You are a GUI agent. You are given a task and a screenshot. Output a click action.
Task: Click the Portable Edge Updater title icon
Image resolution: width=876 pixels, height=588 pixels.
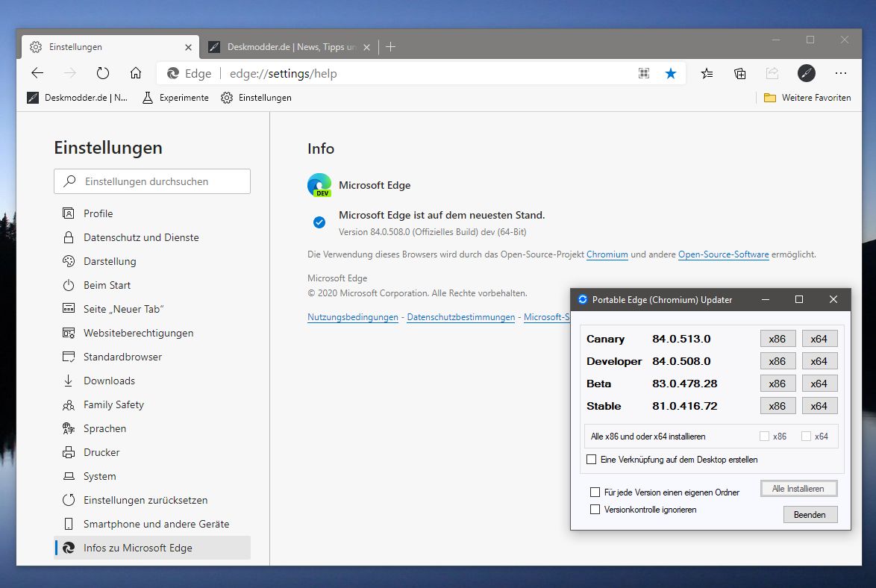(x=582, y=299)
